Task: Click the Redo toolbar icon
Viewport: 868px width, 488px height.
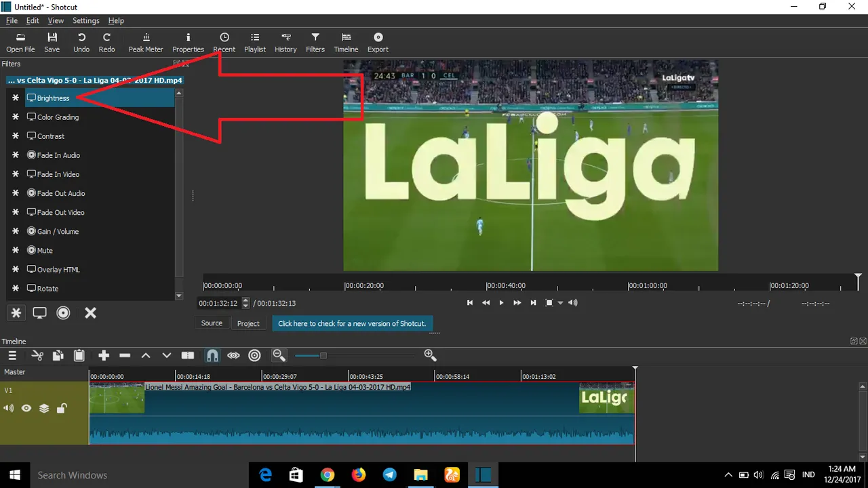Action: tap(106, 43)
